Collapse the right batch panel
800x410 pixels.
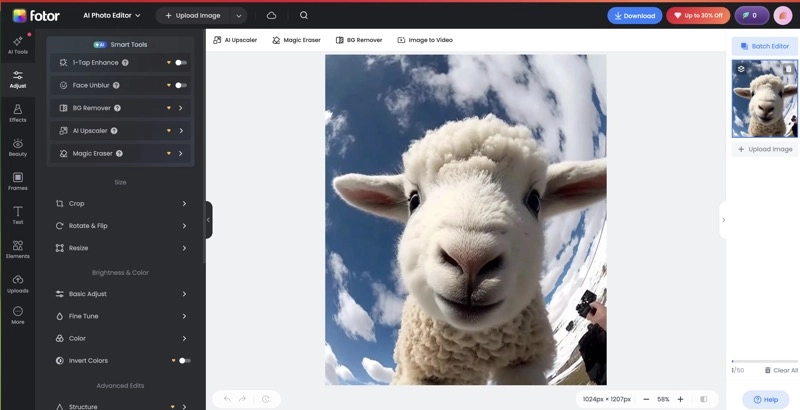tap(723, 220)
